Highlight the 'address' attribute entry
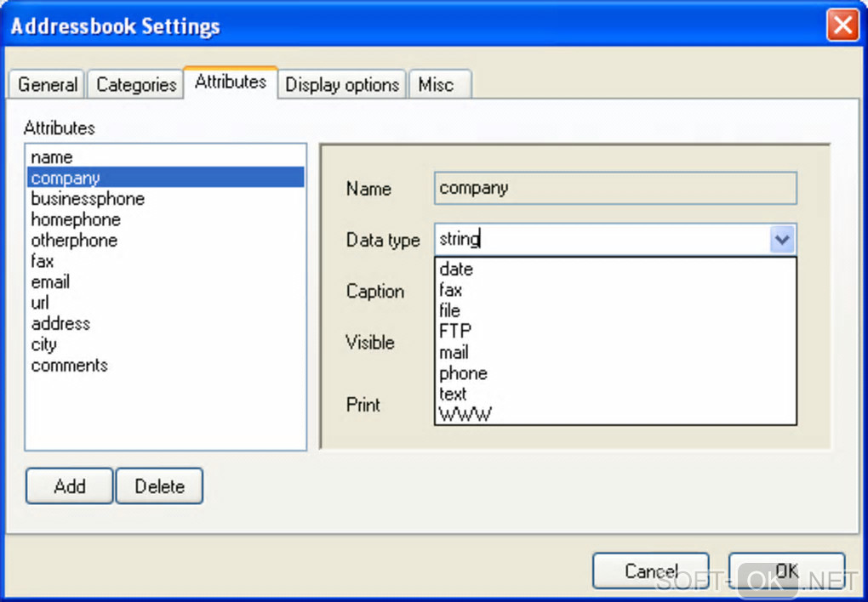Image resolution: width=868 pixels, height=602 pixels. (x=60, y=324)
